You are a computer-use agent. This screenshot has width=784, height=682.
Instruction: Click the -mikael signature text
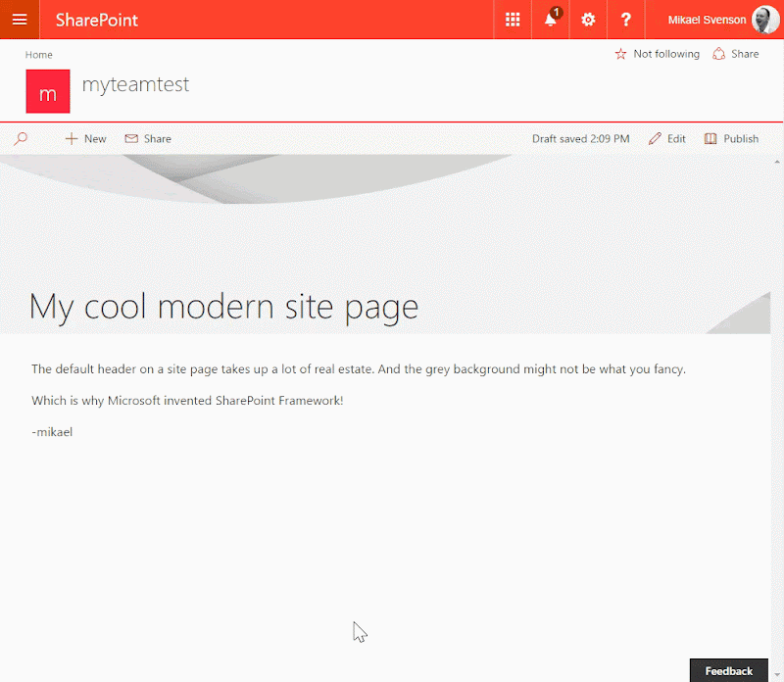point(52,432)
